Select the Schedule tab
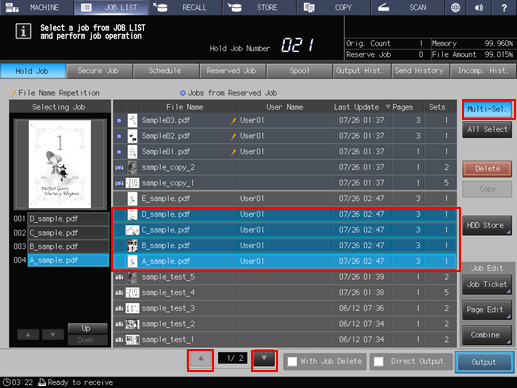 (165, 71)
